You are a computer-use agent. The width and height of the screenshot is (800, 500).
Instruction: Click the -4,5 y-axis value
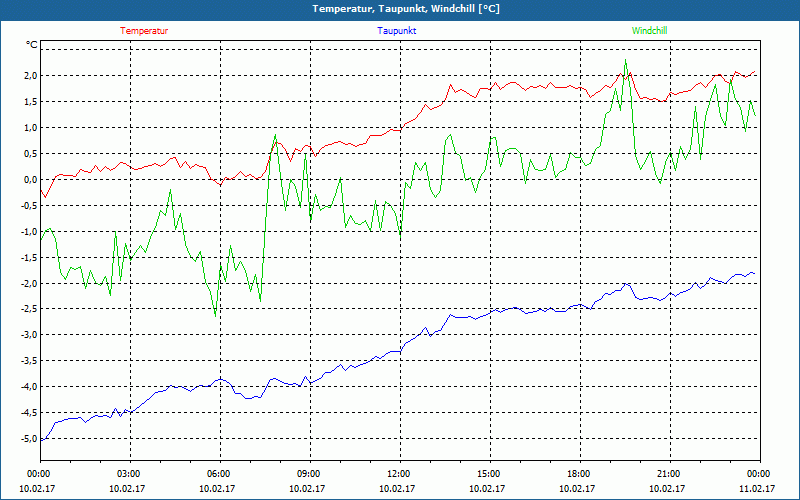pos(30,413)
